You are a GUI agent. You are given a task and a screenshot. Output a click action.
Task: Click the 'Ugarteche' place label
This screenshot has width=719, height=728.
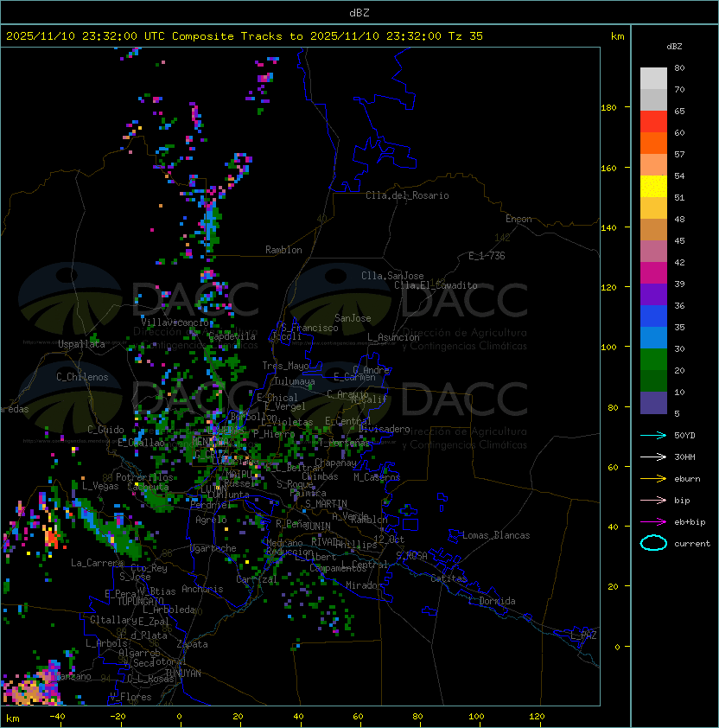point(213,548)
